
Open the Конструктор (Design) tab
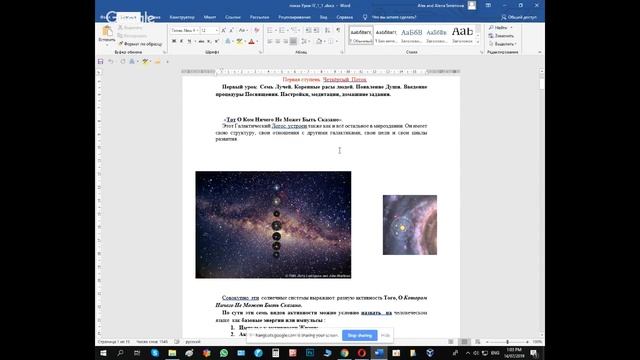182,17
